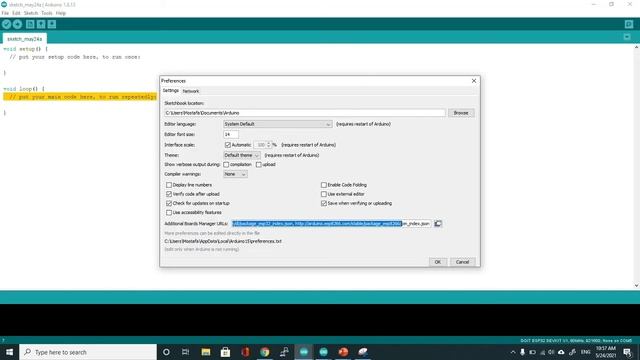
Task: Click the active Arduino taskbar icon
Action: 304,352
